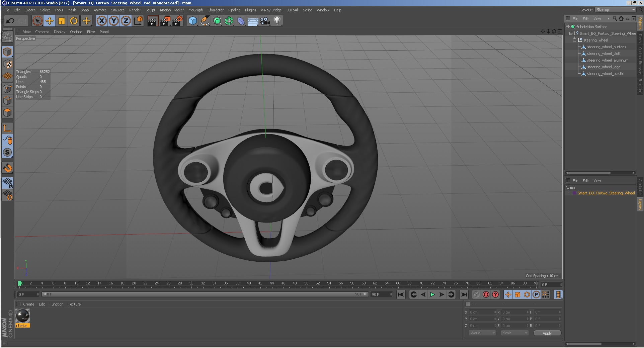Click the Undo arrow icon
644x348 pixels.
point(10,21)
